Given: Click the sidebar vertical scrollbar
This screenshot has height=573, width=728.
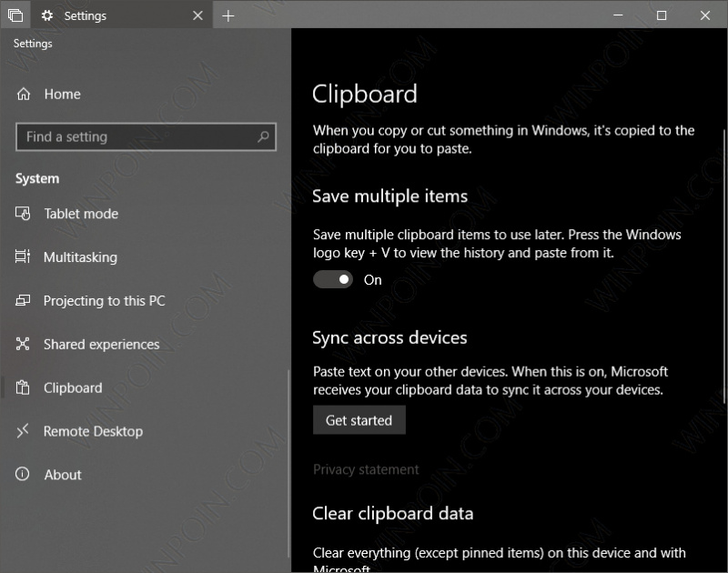Looking at the screenshot, I should [288, 463].
